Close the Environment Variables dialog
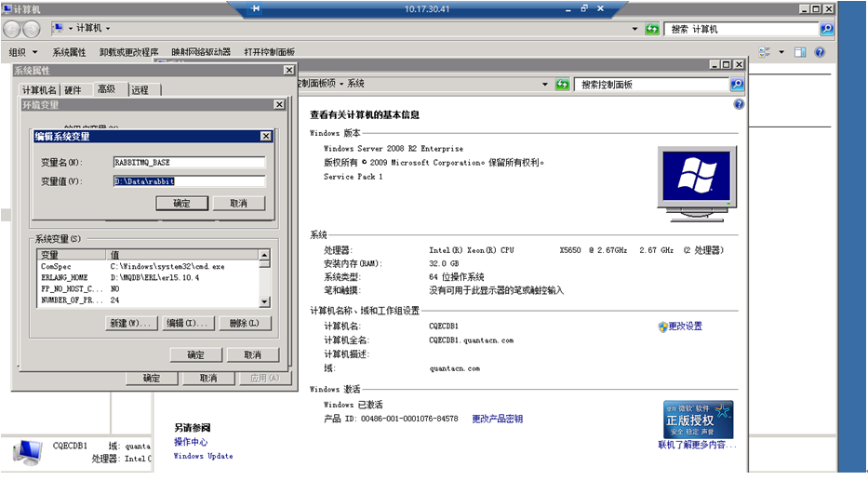Screen dimensions: 868x480 coord(279,104)
